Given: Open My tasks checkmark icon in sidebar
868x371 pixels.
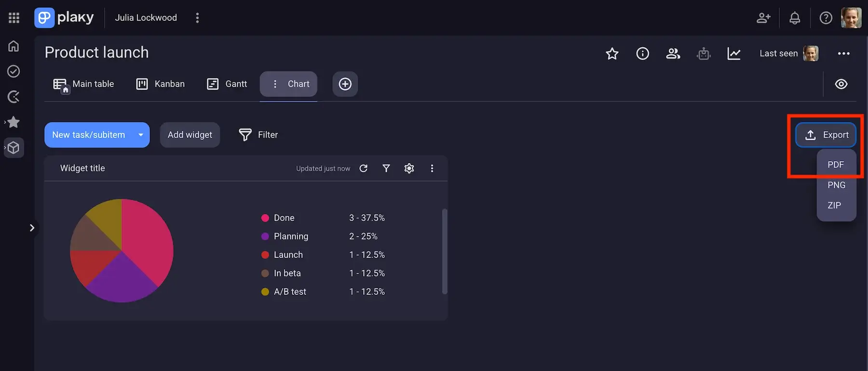Looking at the screenshot, I should click(x=14, y=71).
